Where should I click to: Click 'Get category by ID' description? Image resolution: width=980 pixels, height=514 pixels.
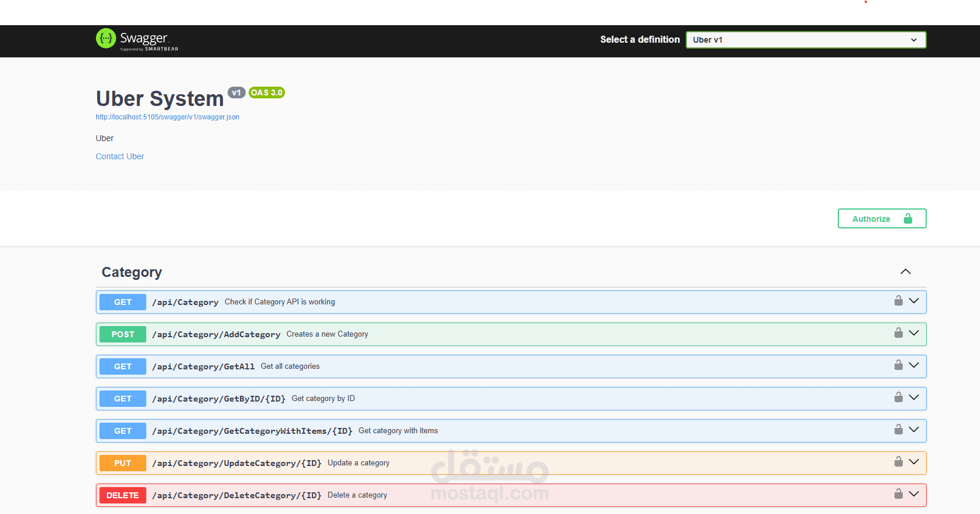pyautogui.click(x=323, y=399)
